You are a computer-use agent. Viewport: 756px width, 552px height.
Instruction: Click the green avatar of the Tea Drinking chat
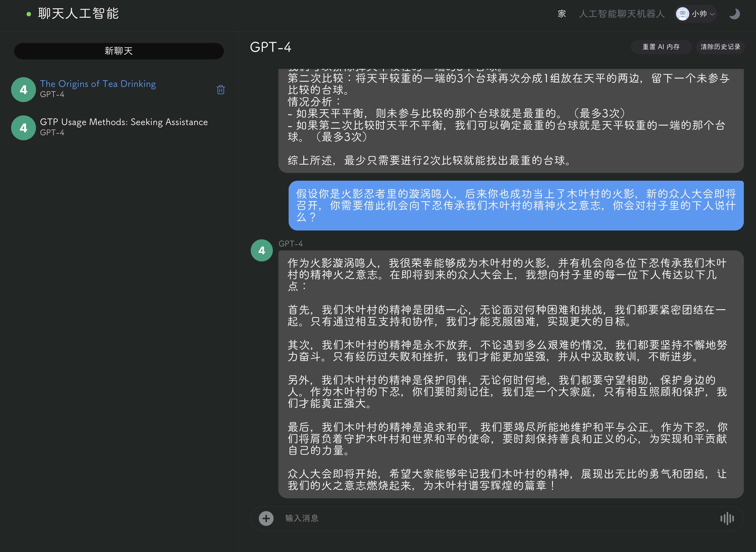(23, 89)
